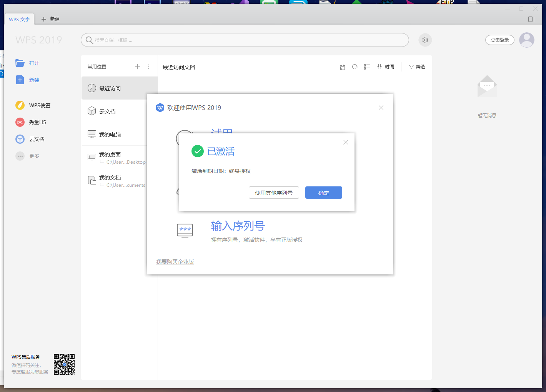Click the 激活到期日期：终身授权 text
The height and width of the screenshot is (392, 546).
click(221, 171)
